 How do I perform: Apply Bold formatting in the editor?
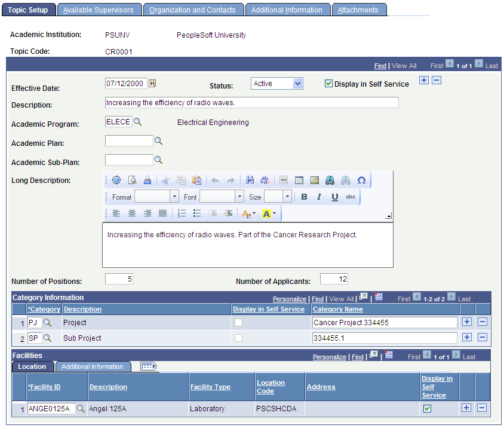(x=304, y=196)
